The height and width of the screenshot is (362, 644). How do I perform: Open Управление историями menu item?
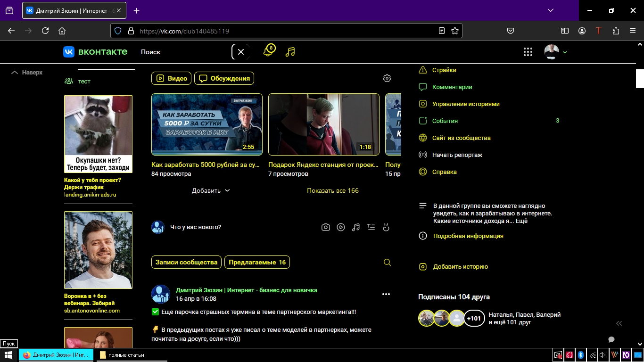tap(466, 104)
